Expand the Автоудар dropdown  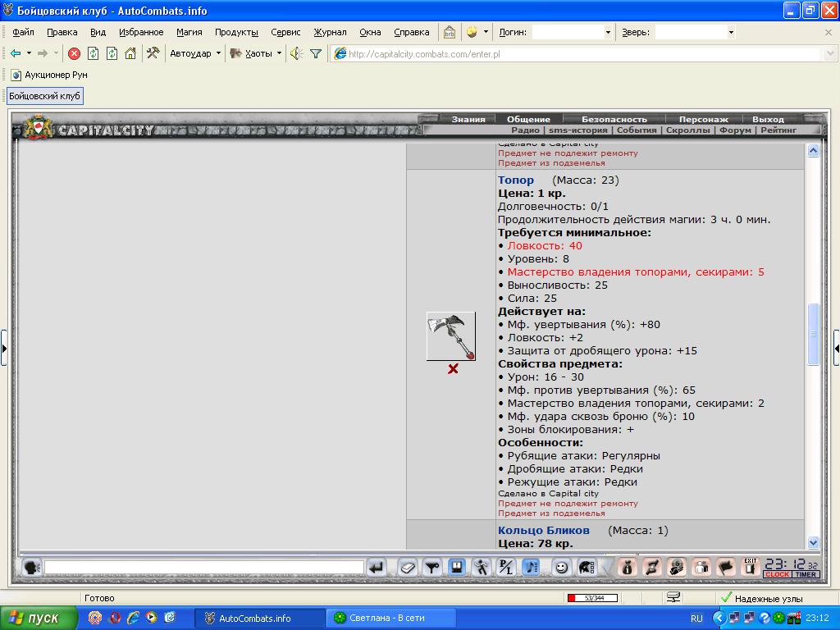coord(218,53)
